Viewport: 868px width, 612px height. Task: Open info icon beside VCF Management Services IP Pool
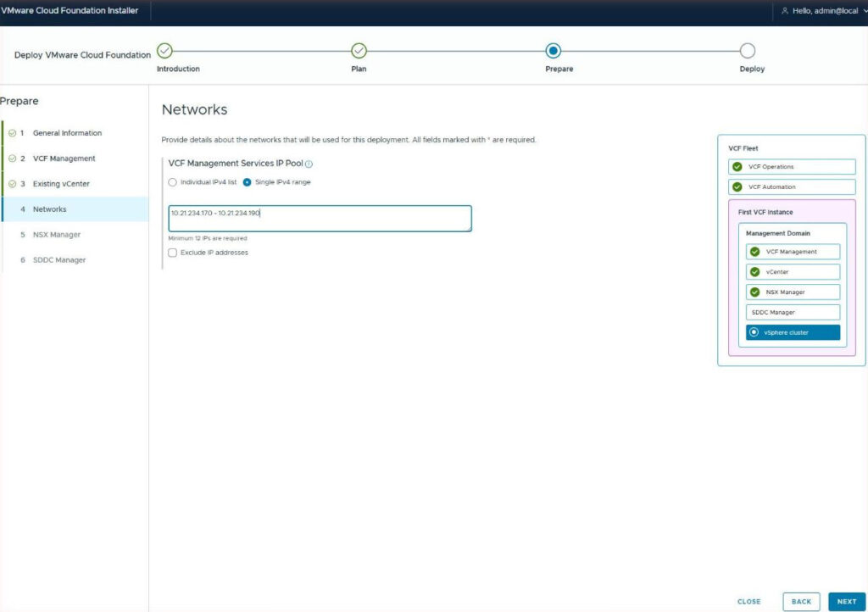(x=309, y=164)
